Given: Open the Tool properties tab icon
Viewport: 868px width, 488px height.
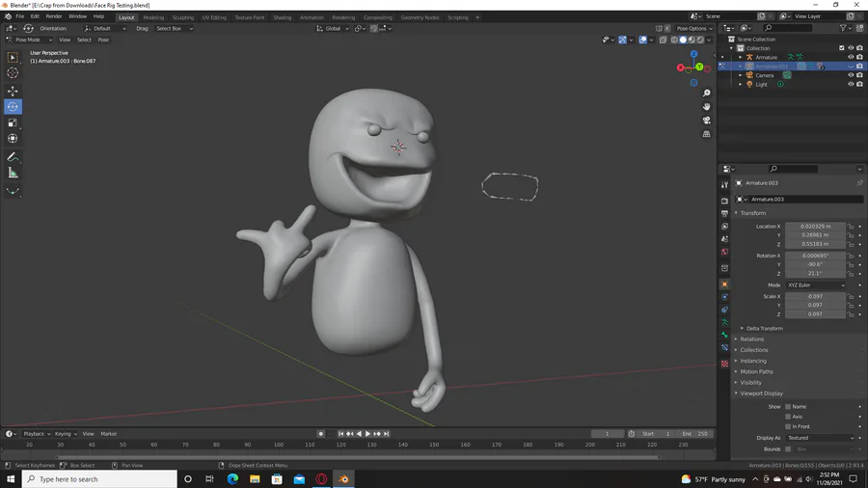Looking at the screenshot, I should point(724,185).
